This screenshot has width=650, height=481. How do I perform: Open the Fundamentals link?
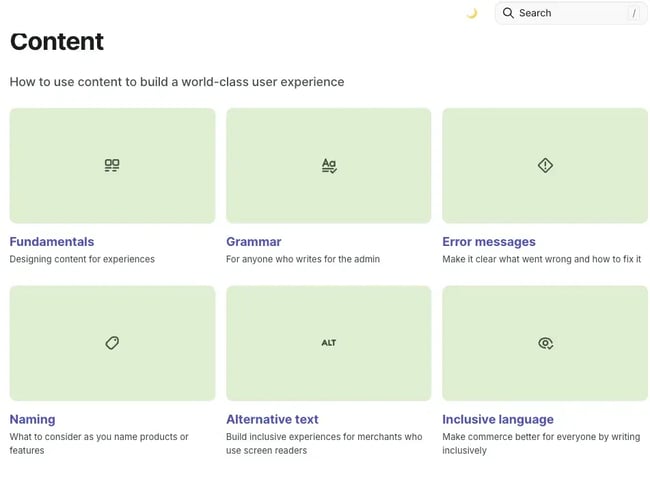click(52, 242)
